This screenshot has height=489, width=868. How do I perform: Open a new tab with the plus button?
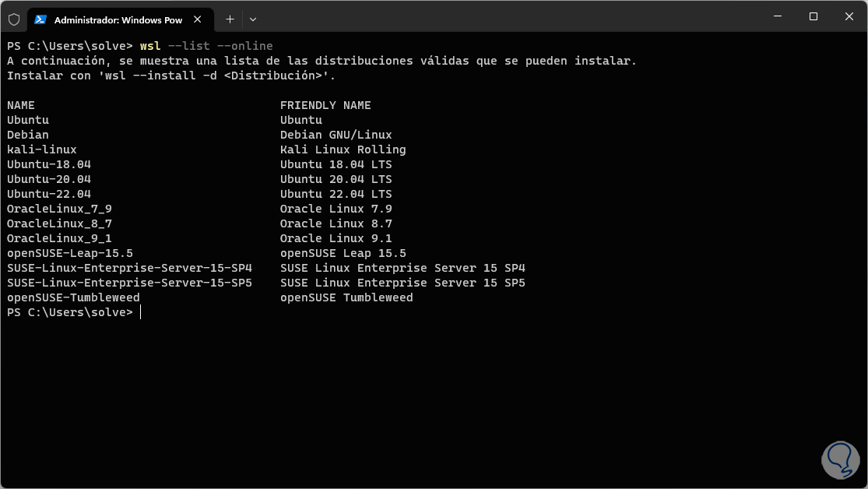[x=230, y=19]
